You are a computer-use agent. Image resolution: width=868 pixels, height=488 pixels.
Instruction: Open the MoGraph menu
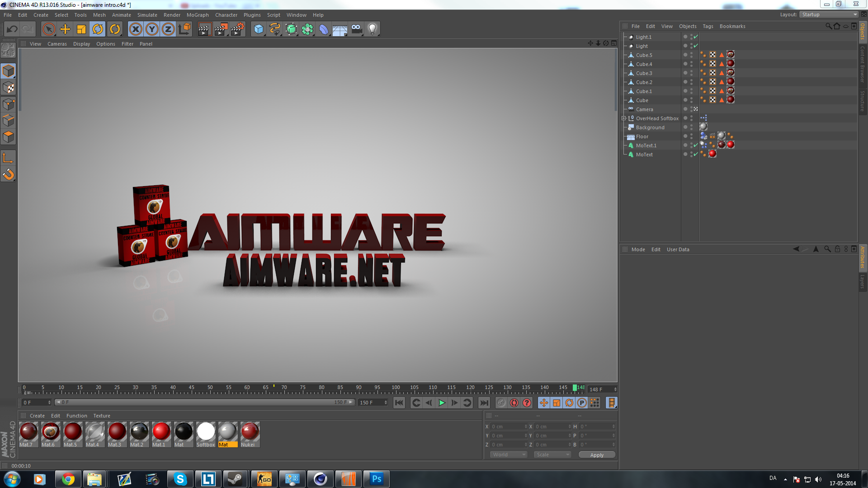tap(198, 15)
